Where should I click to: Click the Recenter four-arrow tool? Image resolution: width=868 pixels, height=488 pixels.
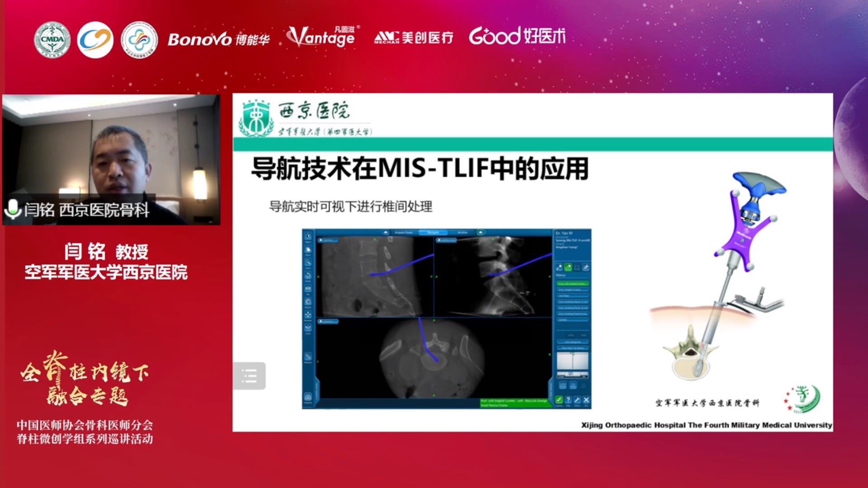point(308,314)
